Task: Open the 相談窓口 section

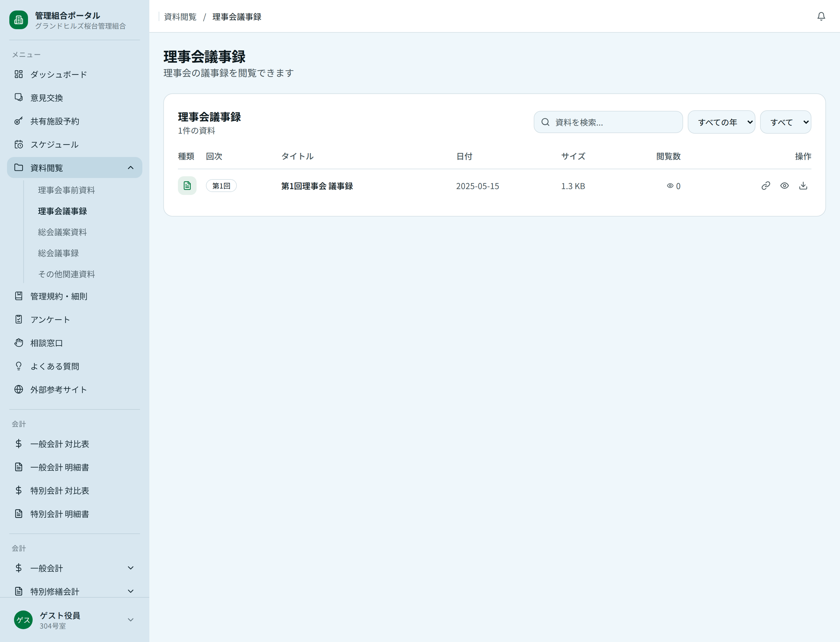Action: point(47,343)
